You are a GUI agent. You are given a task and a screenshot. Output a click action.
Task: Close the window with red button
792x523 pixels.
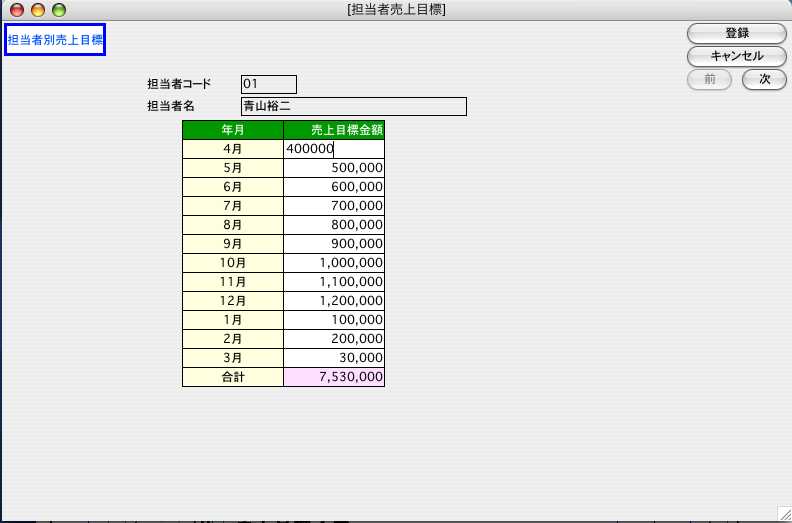17,10
